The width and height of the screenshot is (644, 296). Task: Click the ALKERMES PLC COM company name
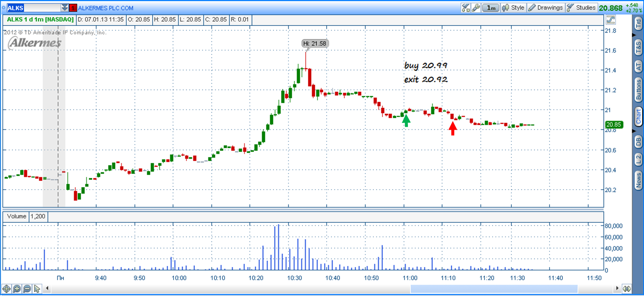(x=105, y=8)
